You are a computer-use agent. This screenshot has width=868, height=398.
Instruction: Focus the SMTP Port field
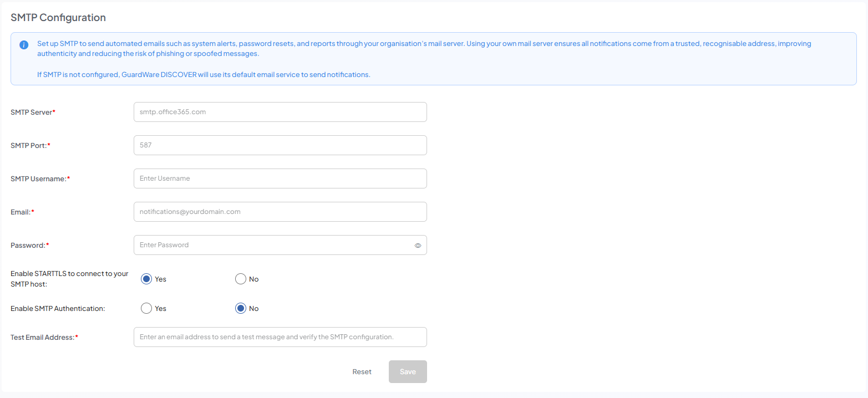[x=280, y=145]
